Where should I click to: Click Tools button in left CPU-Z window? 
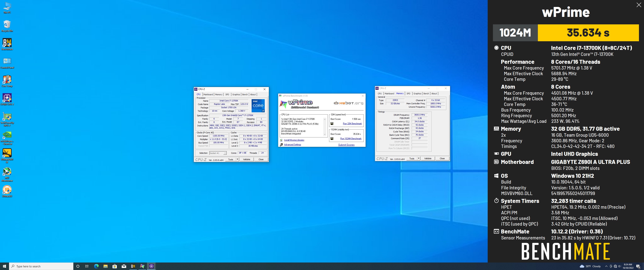pyautogui.click(x=230, y=160)
